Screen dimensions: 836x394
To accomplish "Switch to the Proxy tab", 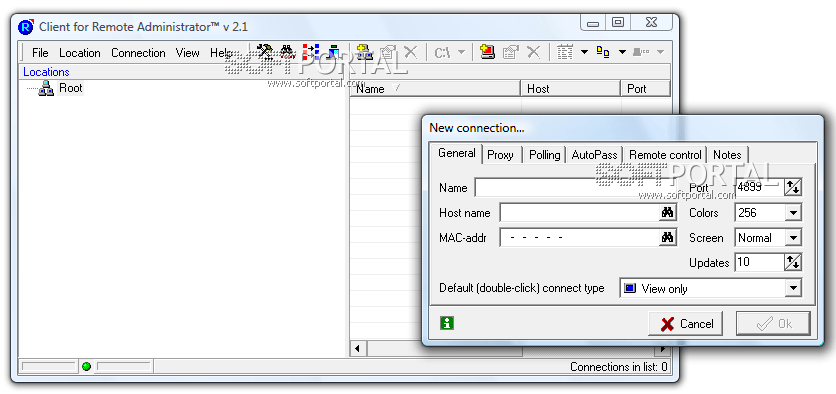I will coord(500,155).
